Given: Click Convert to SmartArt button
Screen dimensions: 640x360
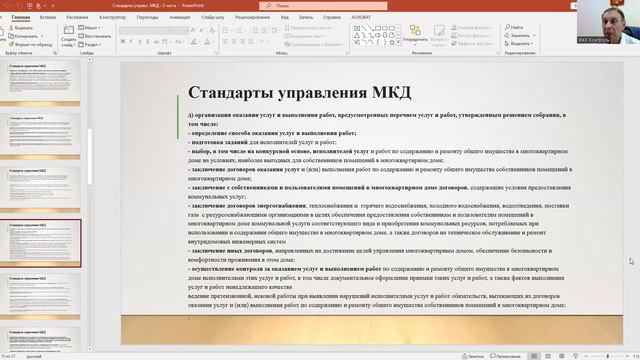Looking at the screenshot, I should pyautogui.click(x=313, y=44).
